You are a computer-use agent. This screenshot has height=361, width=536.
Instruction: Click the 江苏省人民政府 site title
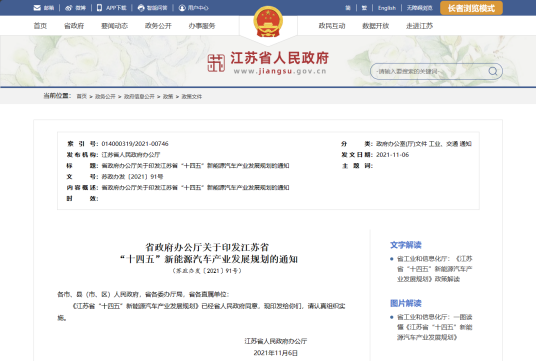tap(279, 58)
